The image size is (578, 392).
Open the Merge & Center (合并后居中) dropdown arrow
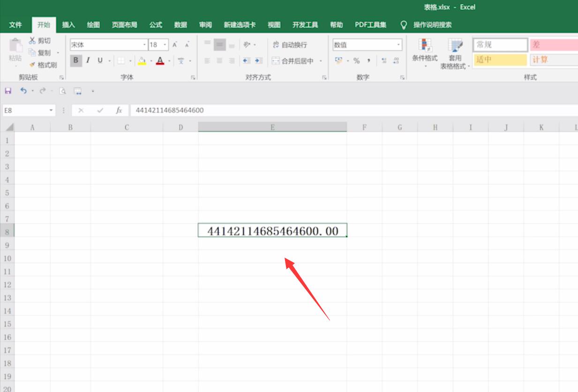point(321,61)
